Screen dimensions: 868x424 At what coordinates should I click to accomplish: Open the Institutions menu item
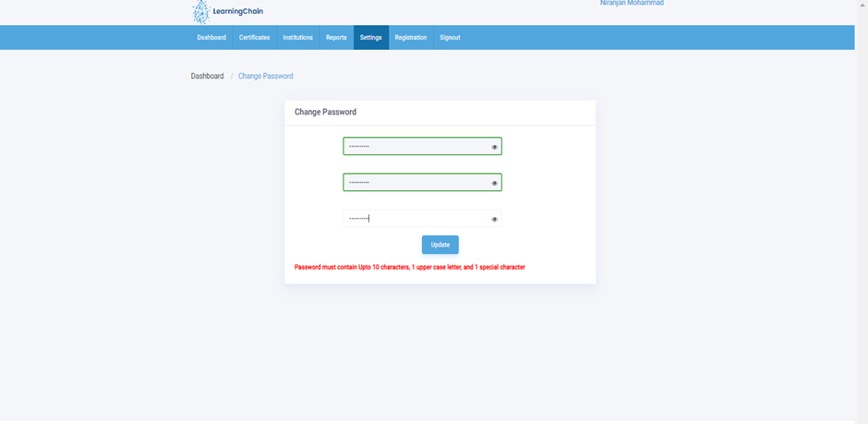point(297,38)
